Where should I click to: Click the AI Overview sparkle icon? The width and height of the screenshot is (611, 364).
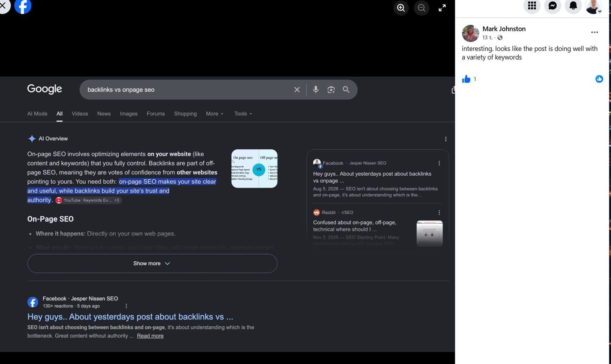click(32, 139)
